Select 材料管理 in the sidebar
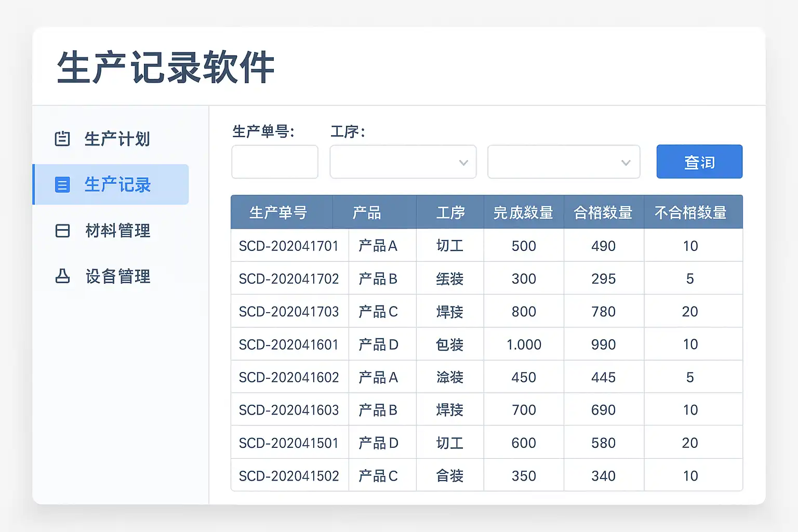The height and width of the screenshot is (532, 798). [x=118, y=231]
